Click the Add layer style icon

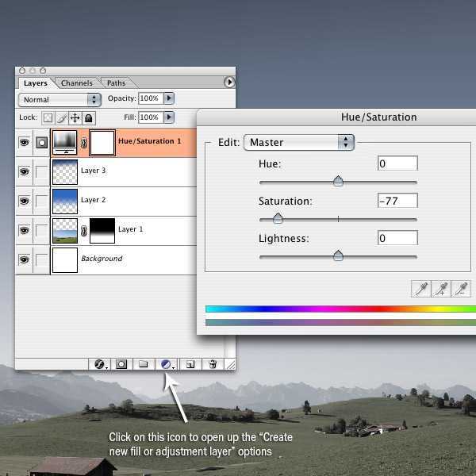101,364
